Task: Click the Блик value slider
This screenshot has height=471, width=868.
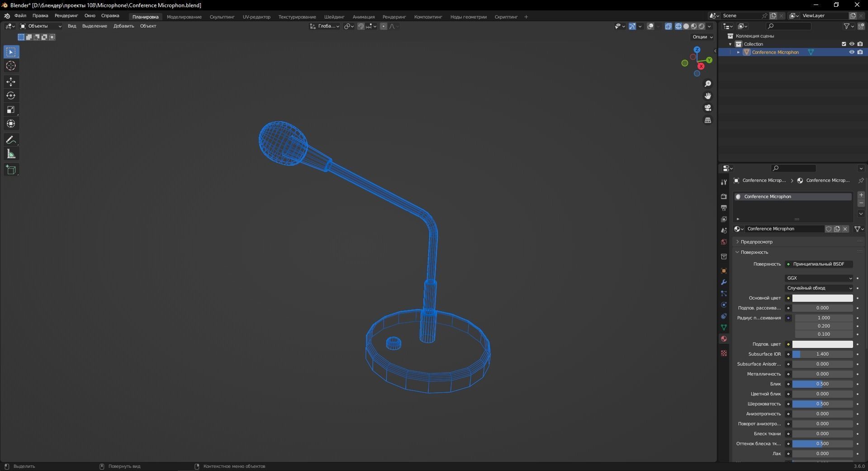Action: click(x=822, y=384)
